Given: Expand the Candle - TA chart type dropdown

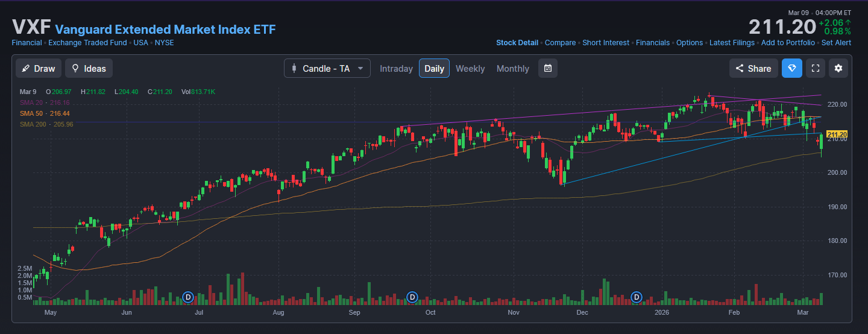Looking at the screenshot, I should pos(327,68).
